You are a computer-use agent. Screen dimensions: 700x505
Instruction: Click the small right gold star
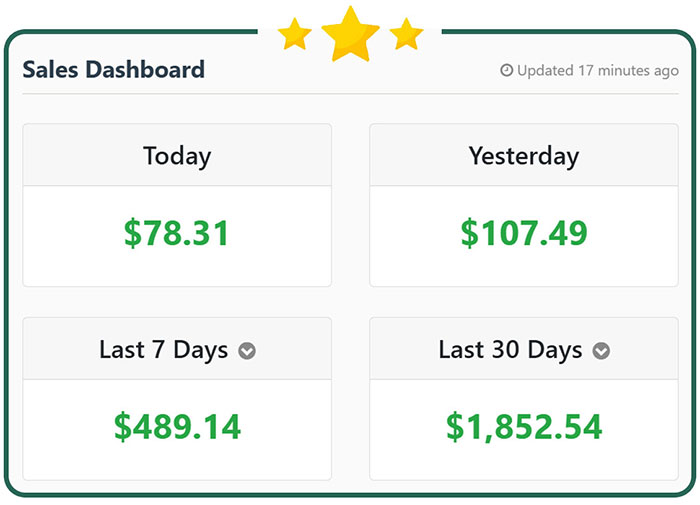(x=406, y=34)
